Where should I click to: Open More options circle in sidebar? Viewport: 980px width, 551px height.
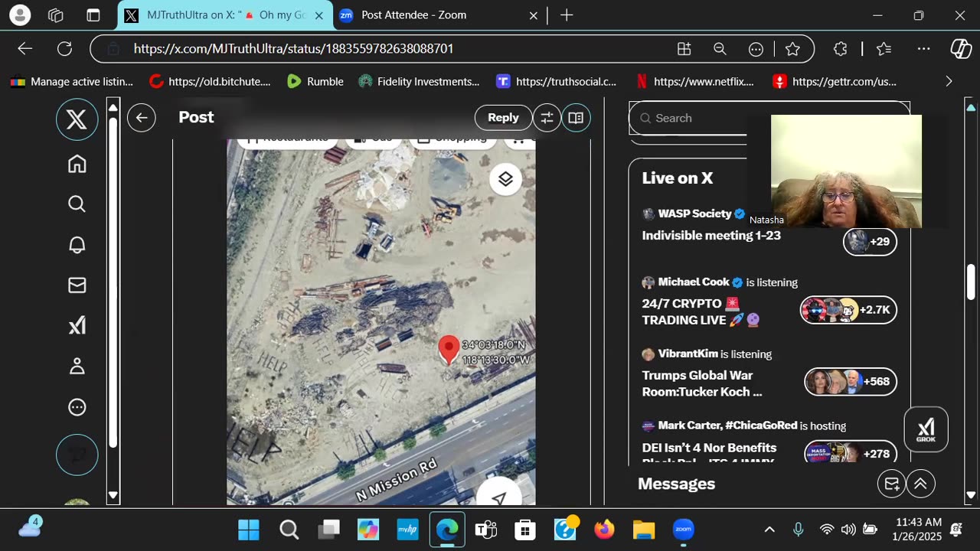click(77, 407)
